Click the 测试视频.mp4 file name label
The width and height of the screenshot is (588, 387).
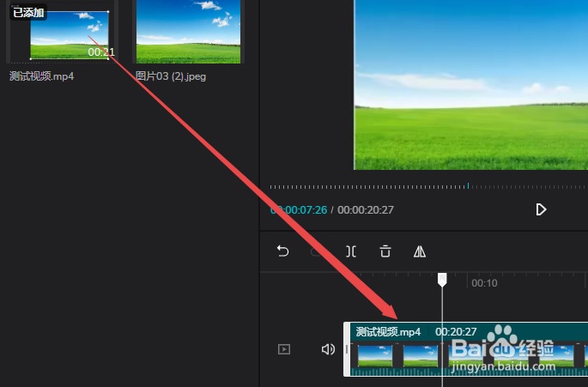(x=41, y=76)
